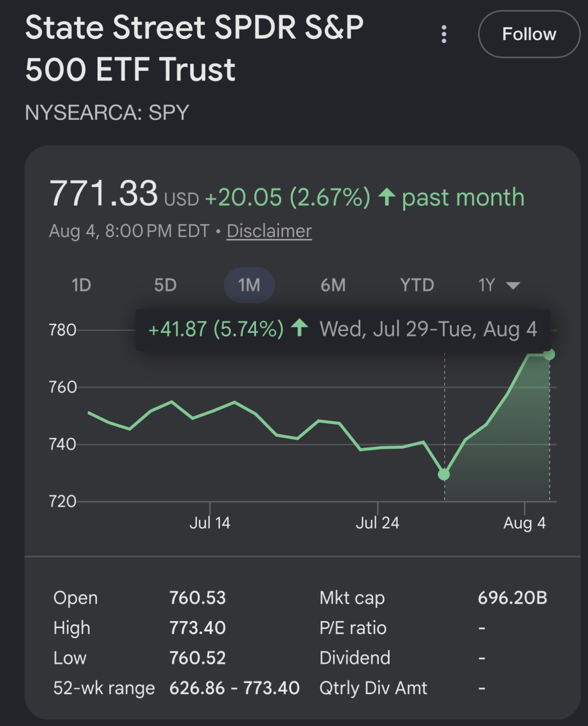Click the NYSEARCA: SPY ticker text
Viewport: 588px width, 726px height.
(x=107, y=113)
